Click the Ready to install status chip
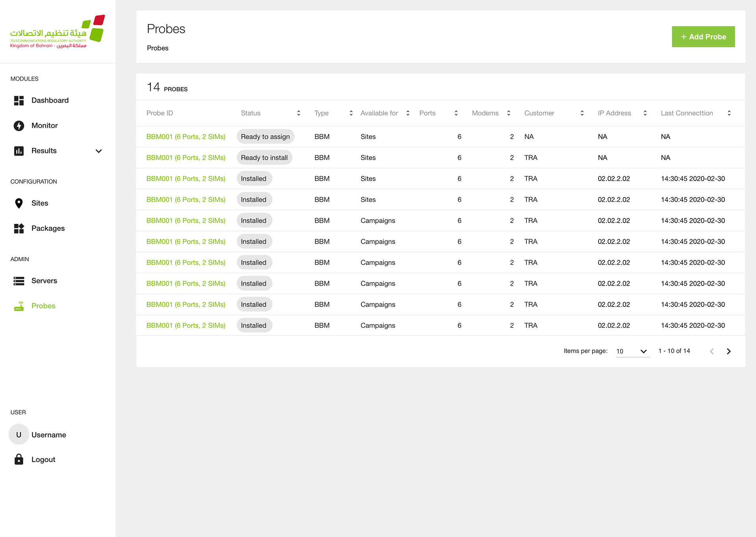Image resolution: width=756 pixels, height=537 pixels. tap(264, 158)
